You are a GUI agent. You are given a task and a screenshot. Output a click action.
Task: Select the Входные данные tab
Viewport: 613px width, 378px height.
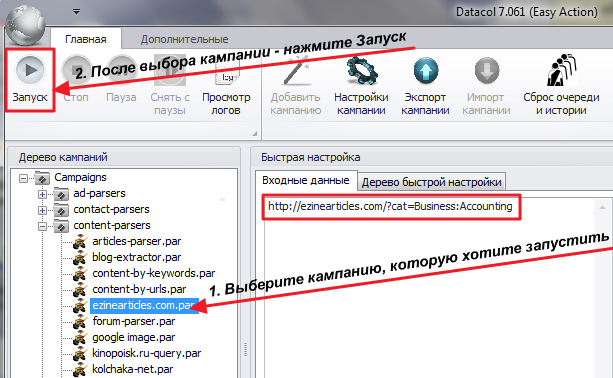tap(306, 180)
